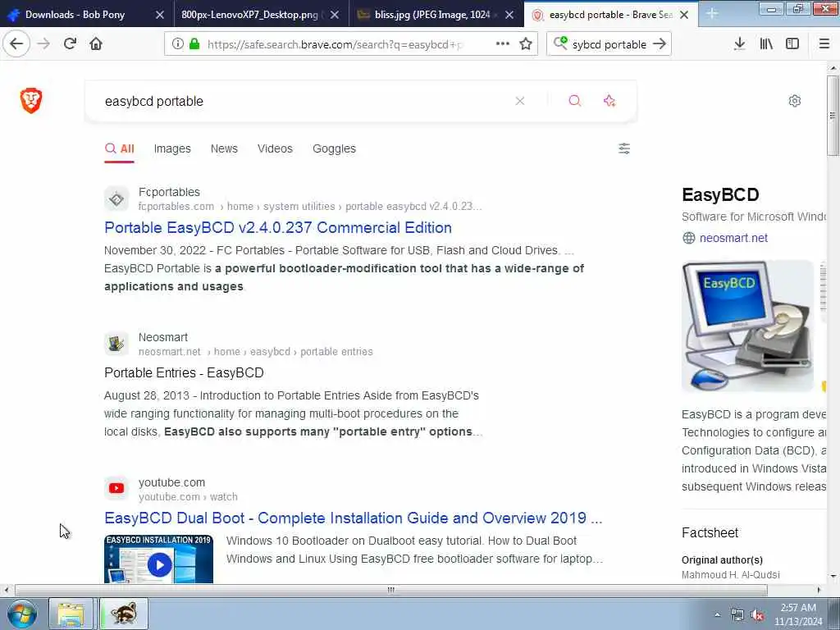Click the clock showing 2:57 AM
The image size is (840, 630).
point(797,608)
